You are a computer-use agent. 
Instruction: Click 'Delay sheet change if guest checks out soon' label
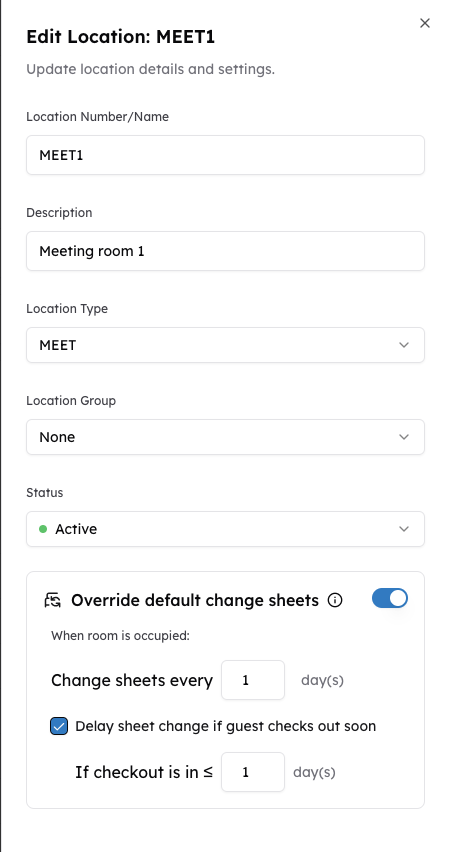pos(226,726)
